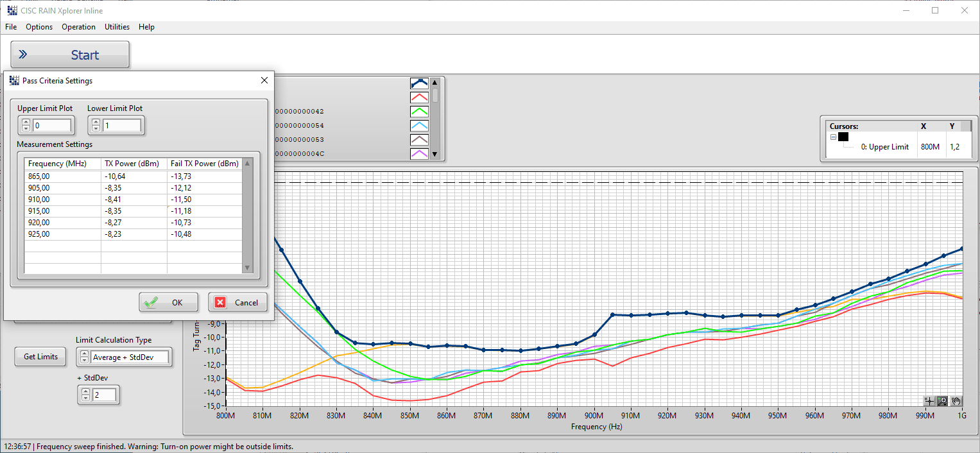Open the Operation menu
The image size is (980, 453).
[x=78, y=27]
